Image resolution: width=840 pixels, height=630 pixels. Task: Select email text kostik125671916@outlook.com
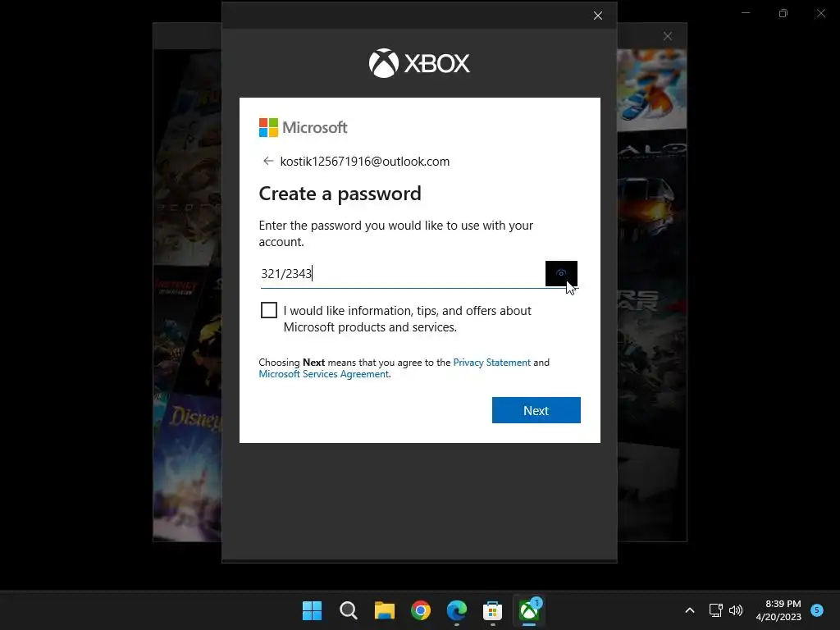[365, 162]
